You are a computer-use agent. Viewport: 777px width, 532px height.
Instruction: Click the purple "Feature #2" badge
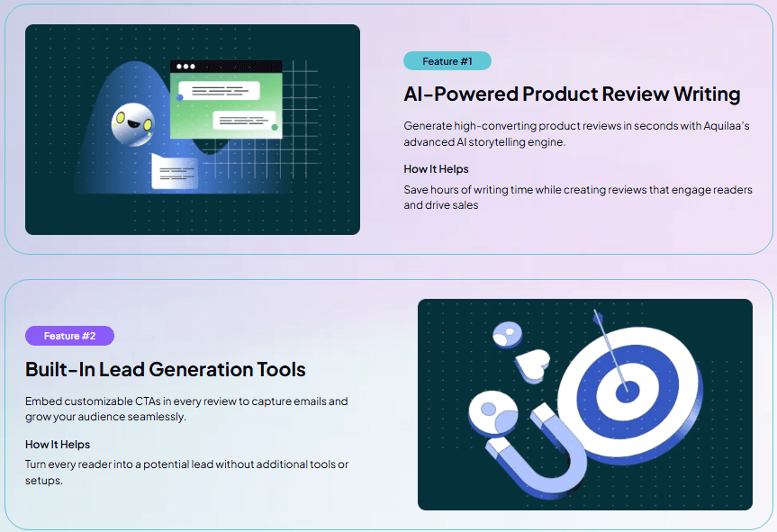(x=69, y=336)
